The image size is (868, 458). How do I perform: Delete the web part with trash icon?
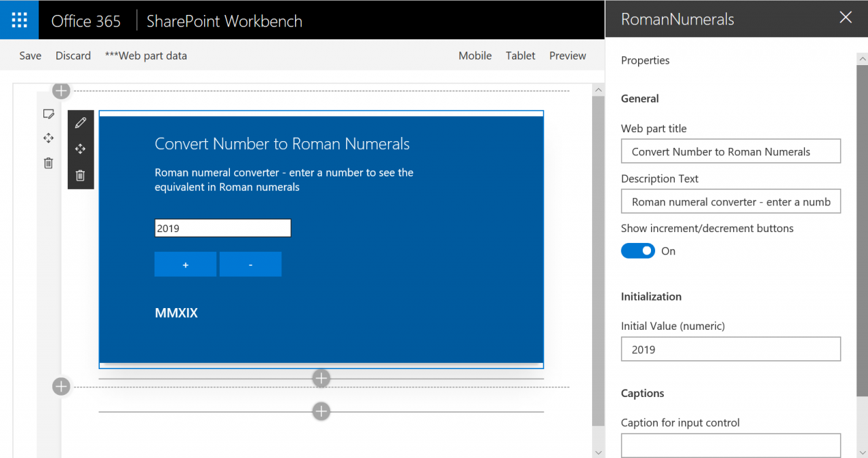(x=81, y=176)
